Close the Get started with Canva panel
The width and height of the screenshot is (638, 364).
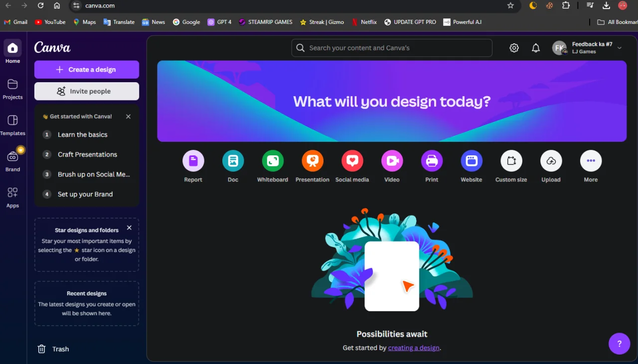(128, 117)
